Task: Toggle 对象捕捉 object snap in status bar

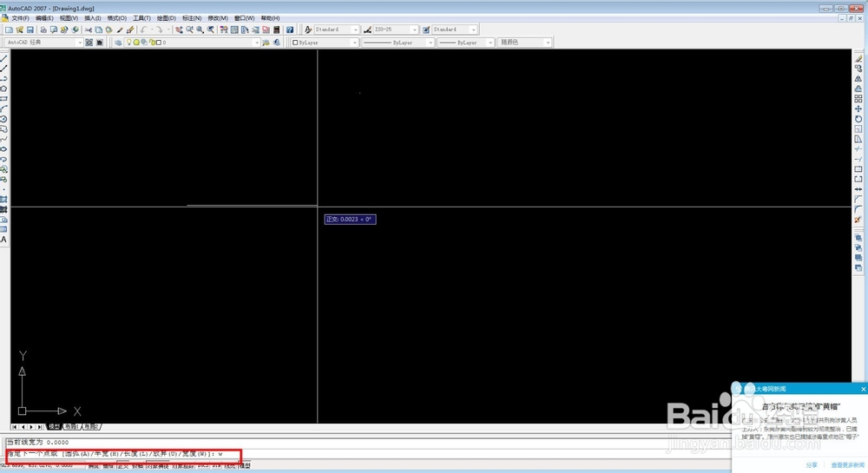Action: 157,466
